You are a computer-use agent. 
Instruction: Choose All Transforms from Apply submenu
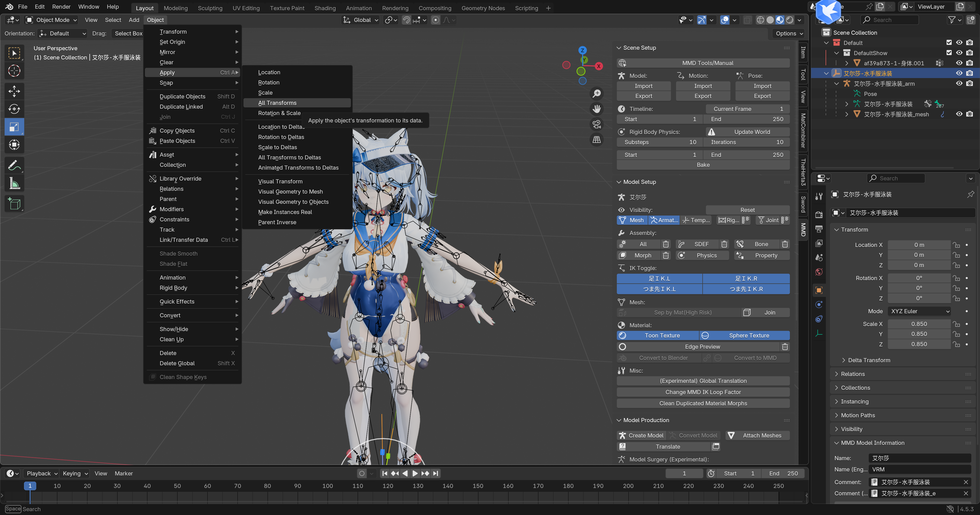tap(277, 103)
